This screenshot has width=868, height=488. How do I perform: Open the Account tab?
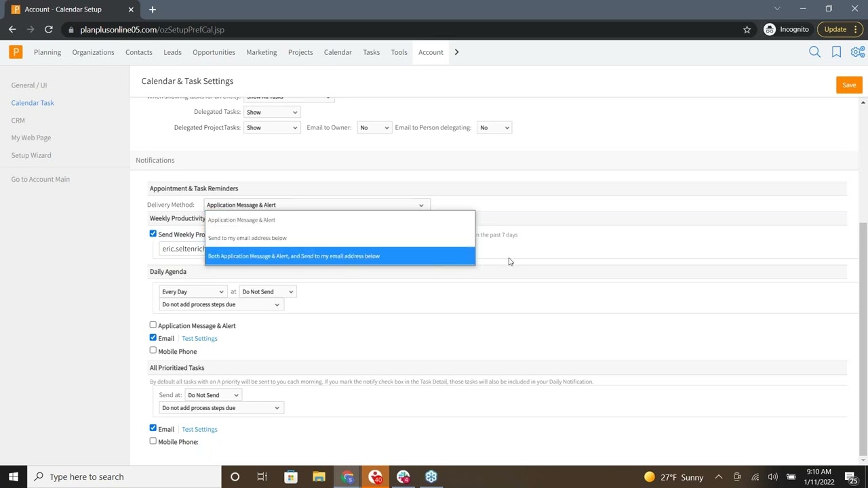(431, 52)
